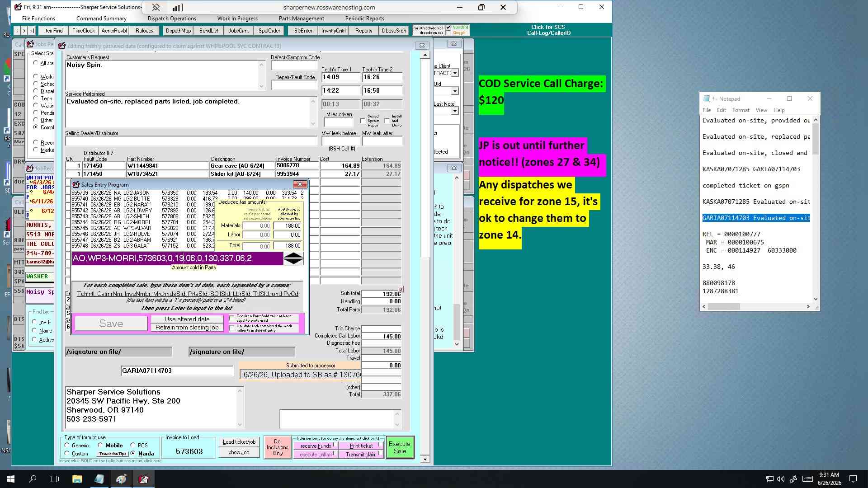868x488 pixels.
Task: Click the Task View taskbar icon
Action: 54,479
